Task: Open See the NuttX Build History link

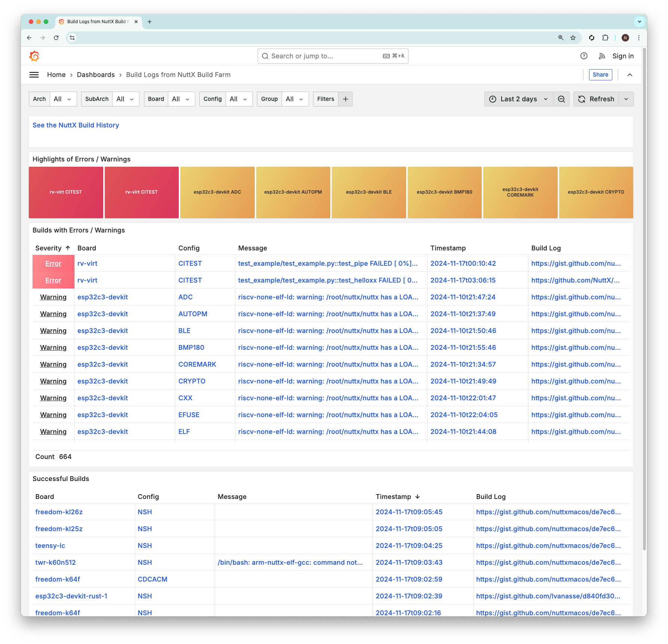Action: point(76,125)
